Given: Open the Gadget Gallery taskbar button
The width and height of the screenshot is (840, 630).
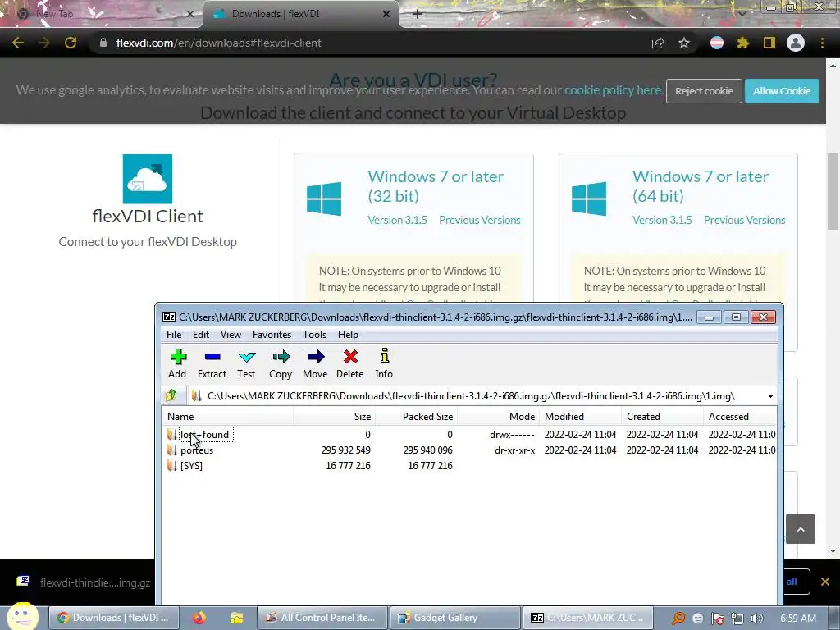Looking at the screenshot, I should [x=454, y=618].
